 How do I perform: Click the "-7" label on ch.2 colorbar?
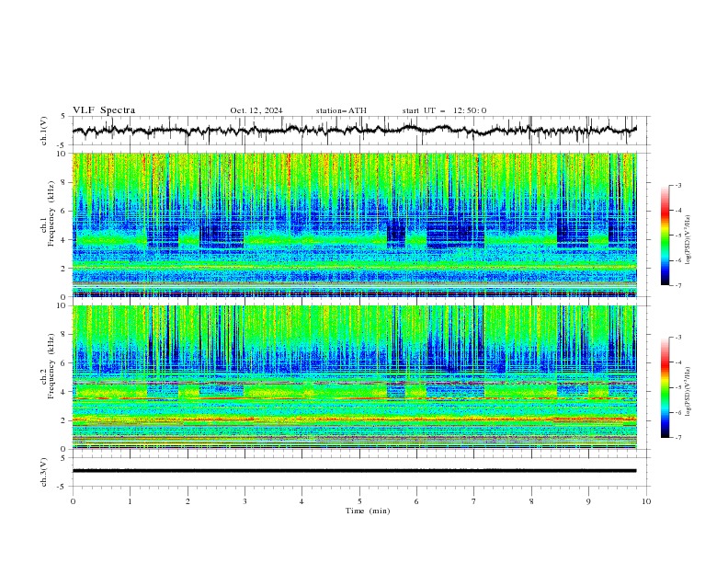click(x=678, y=438)
